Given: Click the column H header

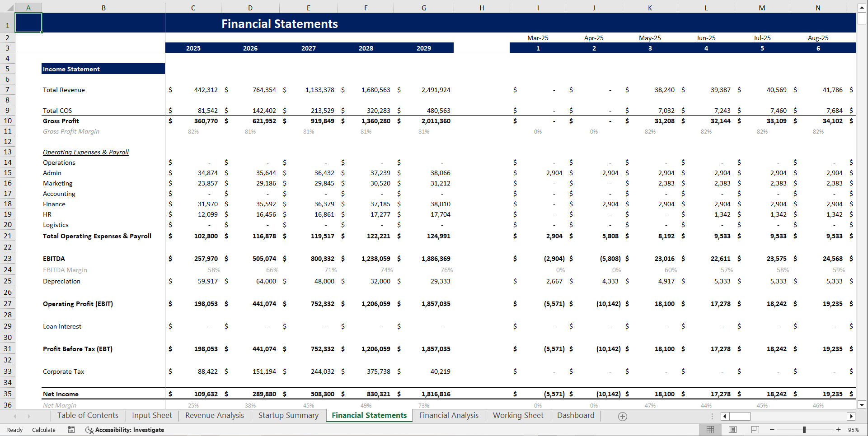Looking at the screenshot, I should point(482,7).
